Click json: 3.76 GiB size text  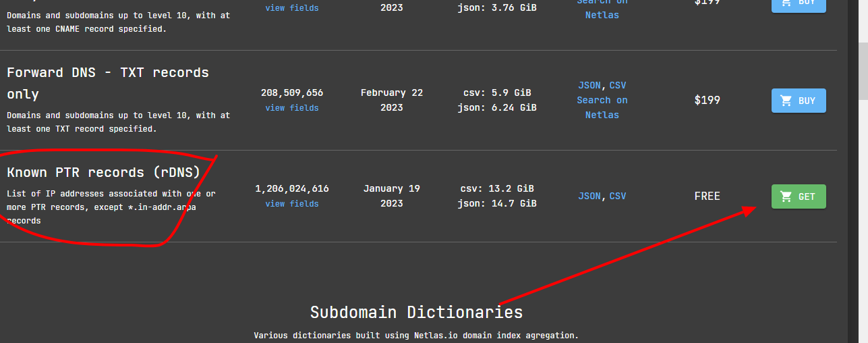click(497, 8)
